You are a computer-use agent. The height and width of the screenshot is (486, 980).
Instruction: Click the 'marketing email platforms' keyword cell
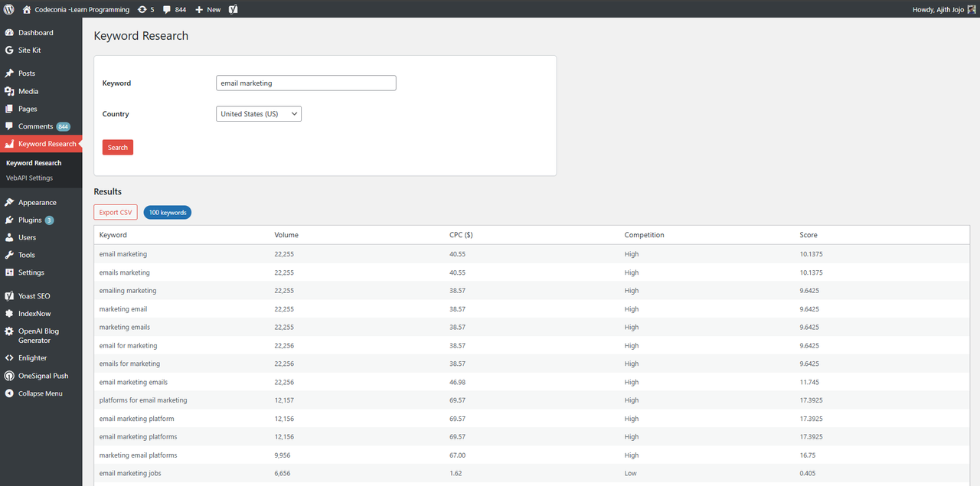pos(138,455)
